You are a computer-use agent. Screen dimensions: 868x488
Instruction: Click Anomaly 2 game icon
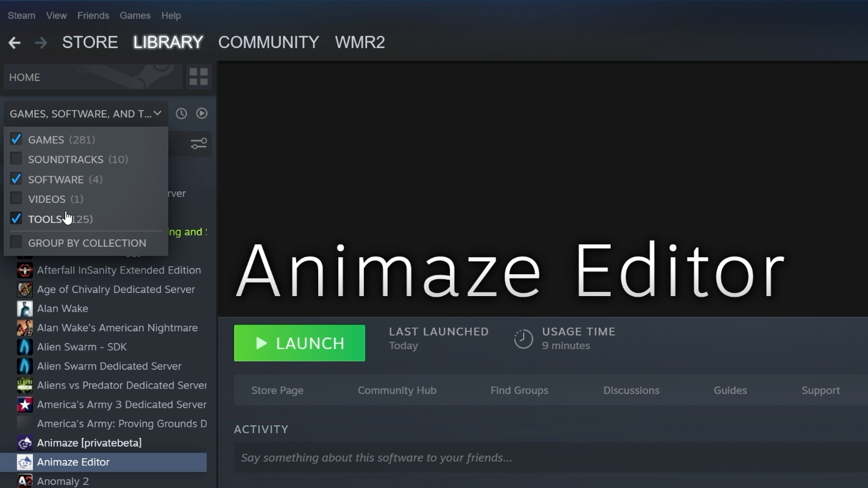(x=25, y=481)
